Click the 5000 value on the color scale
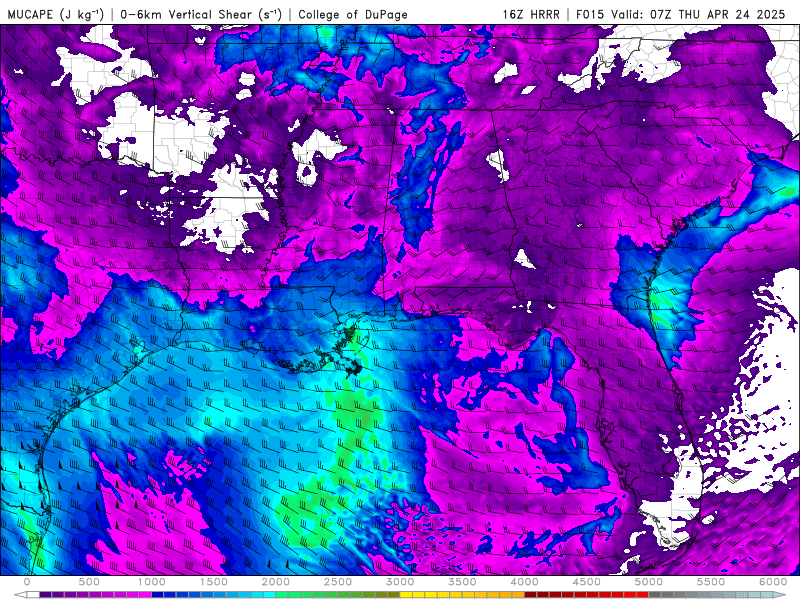Viewport: 800px width, 600px height. (x=649, y=582)
